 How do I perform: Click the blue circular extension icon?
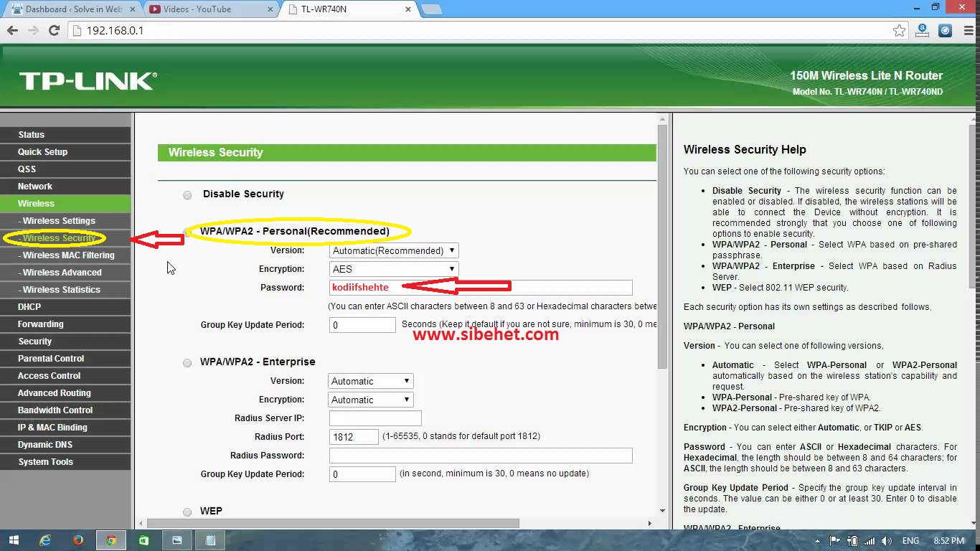pyautogui.click(x=945, y=31)
